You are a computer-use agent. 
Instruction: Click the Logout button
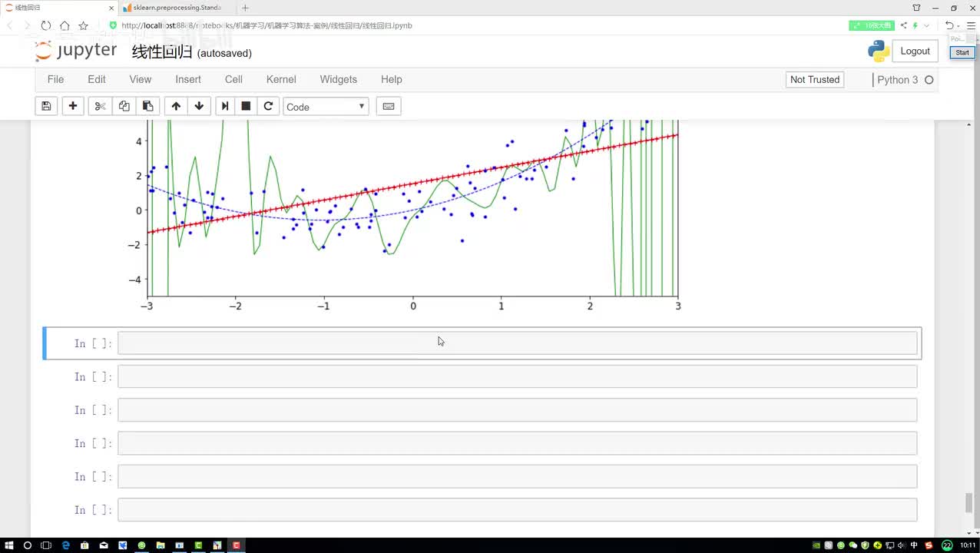click(x=915, y=51)
